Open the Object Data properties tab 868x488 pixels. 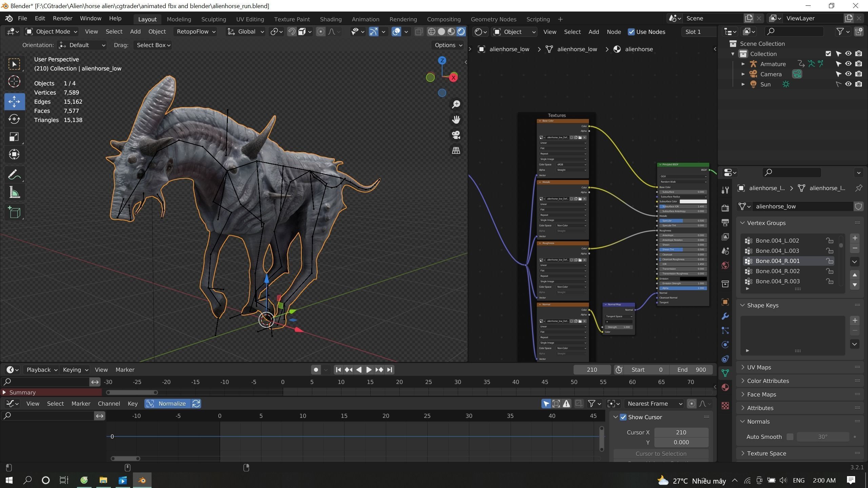point(725,373)
